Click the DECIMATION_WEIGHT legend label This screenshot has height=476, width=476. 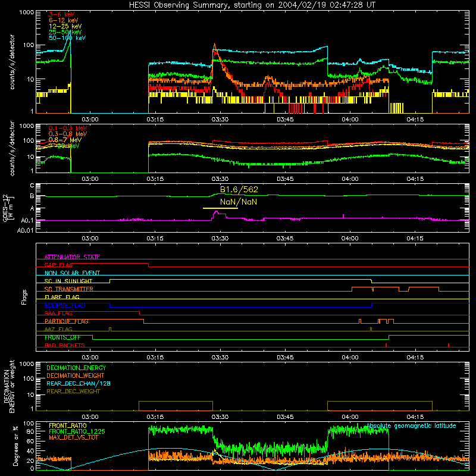coord(76,375)
